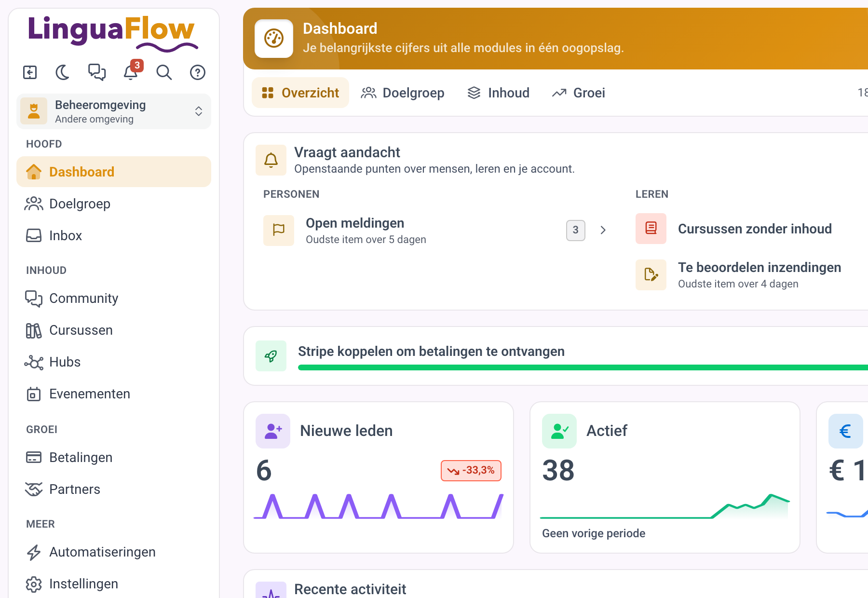Open Betalingen in the sidebar
The image size is (868, 598).
(x=114, y=457)
